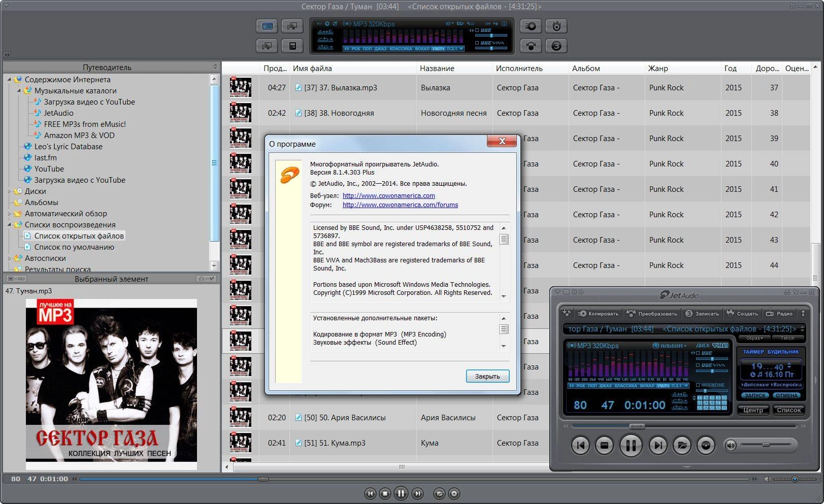824x504 pixels.
Task: Open equalizer preset dropdown arrow in mini player
Action: [x=686, y=386]
